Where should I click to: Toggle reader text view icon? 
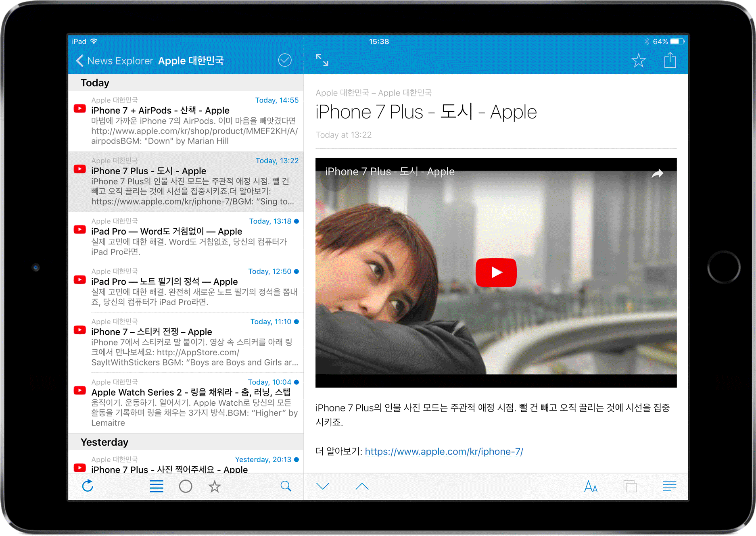(670, 486)
